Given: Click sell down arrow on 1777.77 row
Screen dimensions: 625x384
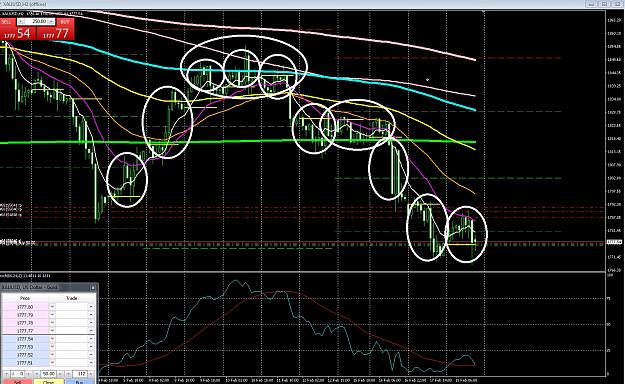Looking at the screenshot, I should pos(52,331).
